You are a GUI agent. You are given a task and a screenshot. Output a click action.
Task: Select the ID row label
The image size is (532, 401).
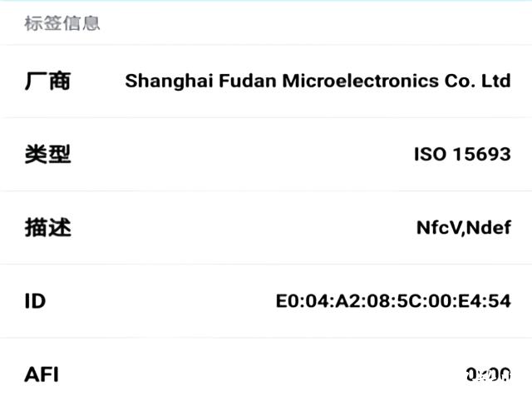point(35,300)
